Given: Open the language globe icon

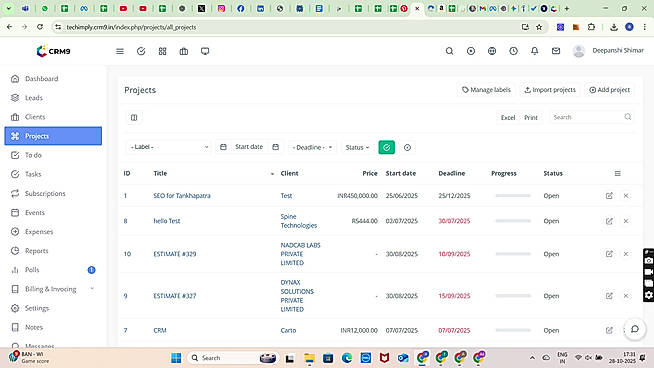Looking at the screenshot, I should point(492,51).
